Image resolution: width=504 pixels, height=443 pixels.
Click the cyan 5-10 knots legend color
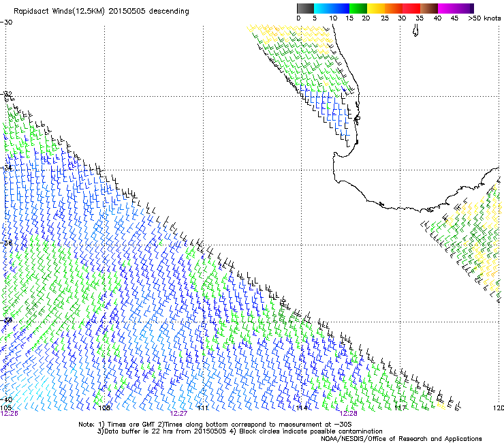tap(323, 8)
